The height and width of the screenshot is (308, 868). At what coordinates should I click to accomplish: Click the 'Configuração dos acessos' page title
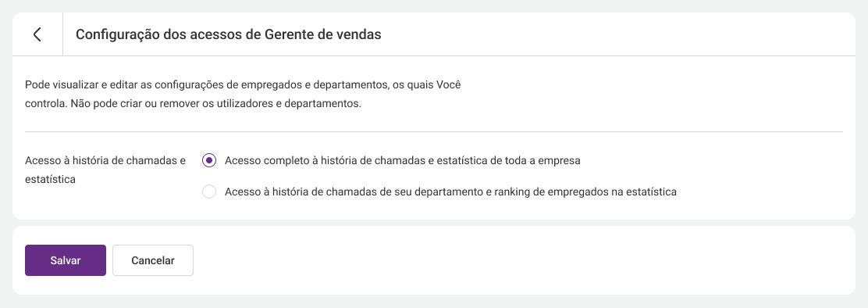229,34
